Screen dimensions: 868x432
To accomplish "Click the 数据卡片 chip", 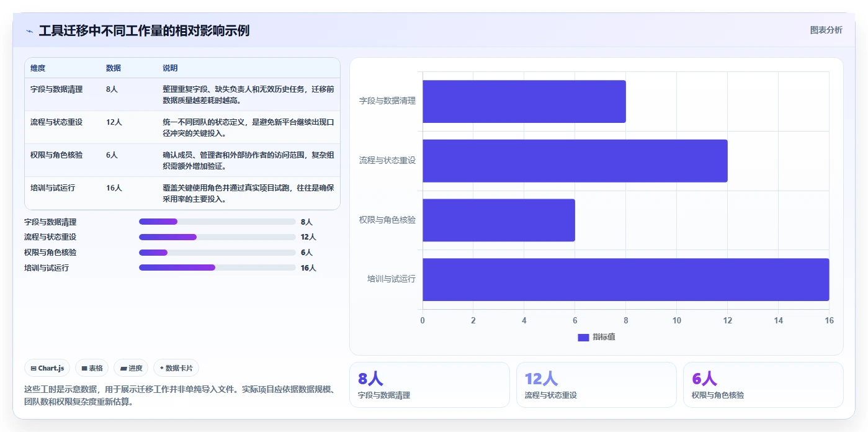I will click(176, 368).
